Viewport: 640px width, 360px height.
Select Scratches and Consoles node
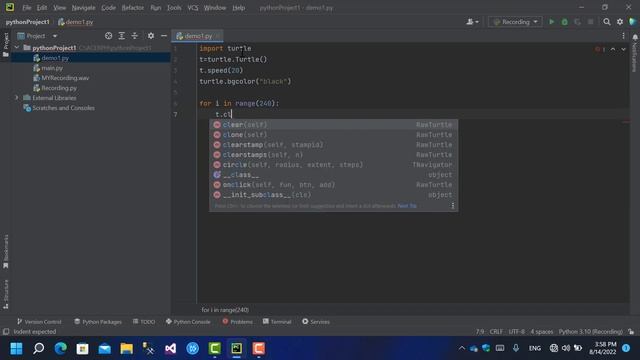pyautogui.click(x=63, y=108)
